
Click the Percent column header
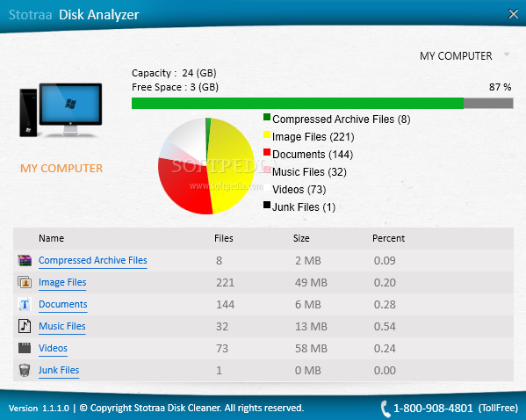pyautogui.click(x=388, y=238)
